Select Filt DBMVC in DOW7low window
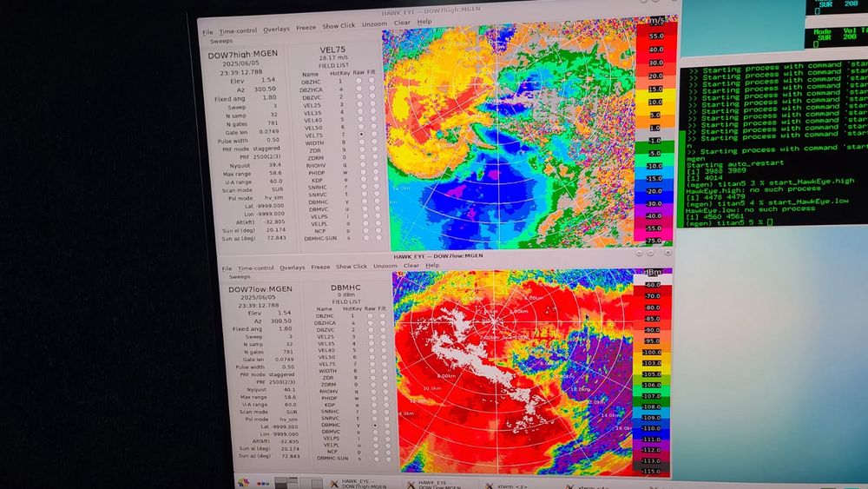This screenshot has width=868, height=489. click(x=387, y=432)
